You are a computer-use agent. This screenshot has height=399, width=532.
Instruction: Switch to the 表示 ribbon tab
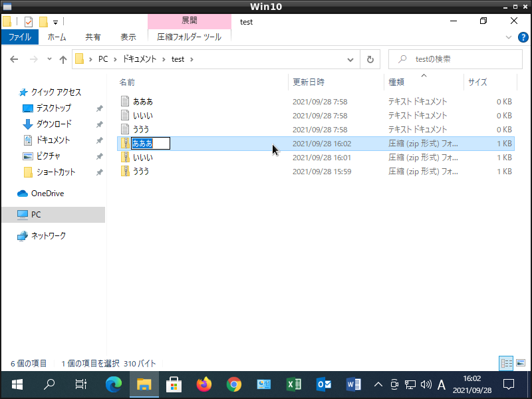point(128,37)
